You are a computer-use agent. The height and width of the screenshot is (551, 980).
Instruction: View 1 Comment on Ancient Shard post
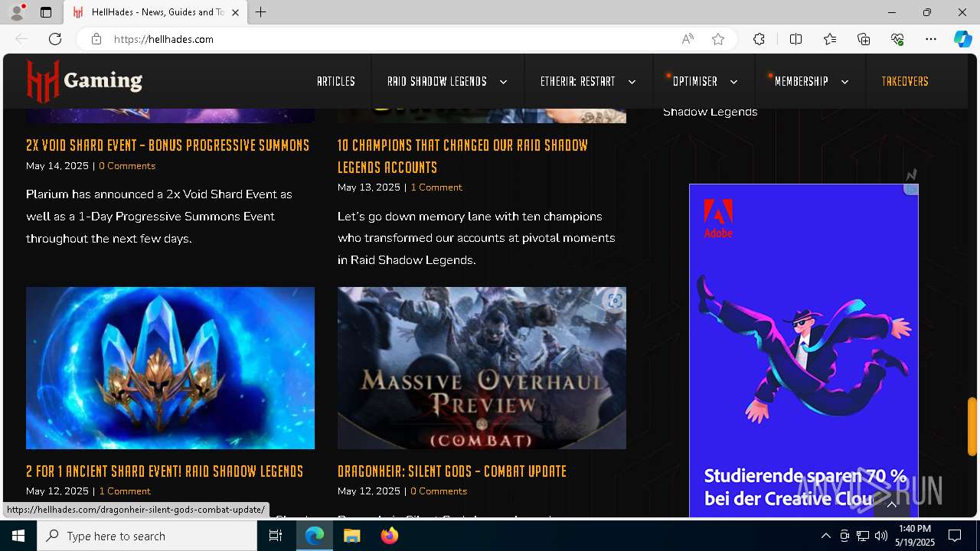(x=125, y=491)
